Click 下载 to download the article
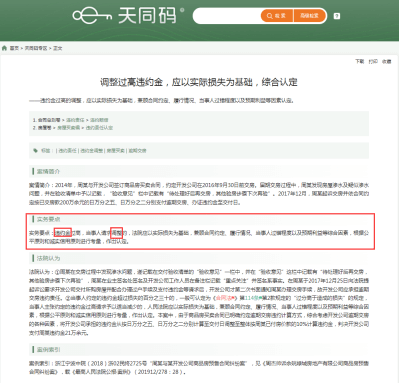This screenshot has width=400, height=383. point(360,61)
